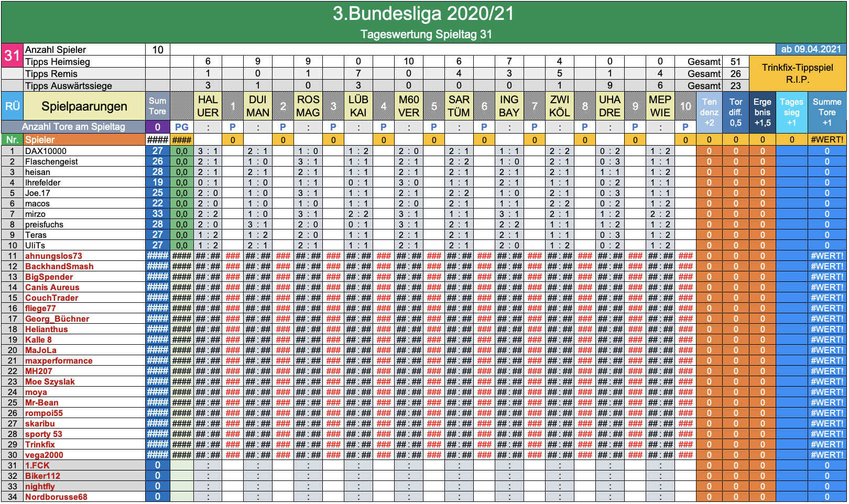Click the title '3.Bundesliga 2020/21'
Viewport: 849px width, 504px height.
[423, 14]
